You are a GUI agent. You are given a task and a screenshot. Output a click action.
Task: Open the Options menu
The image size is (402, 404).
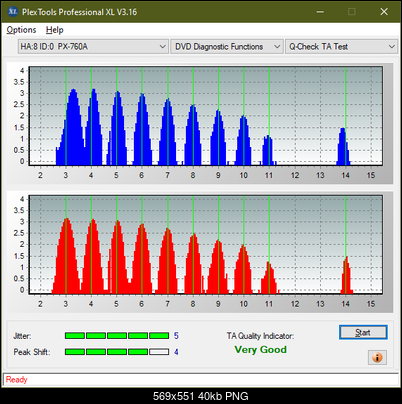pos(21,30)
